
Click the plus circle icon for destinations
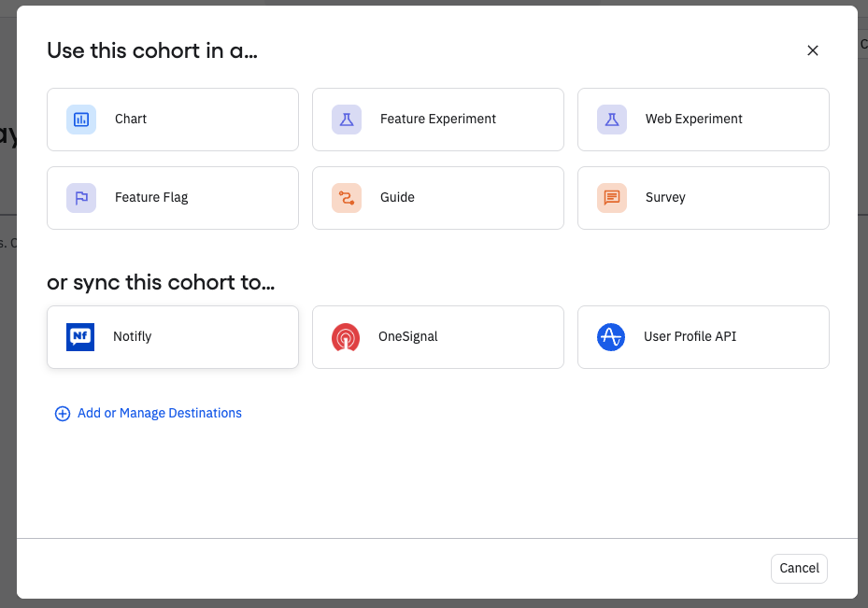(x=63, y=414)
